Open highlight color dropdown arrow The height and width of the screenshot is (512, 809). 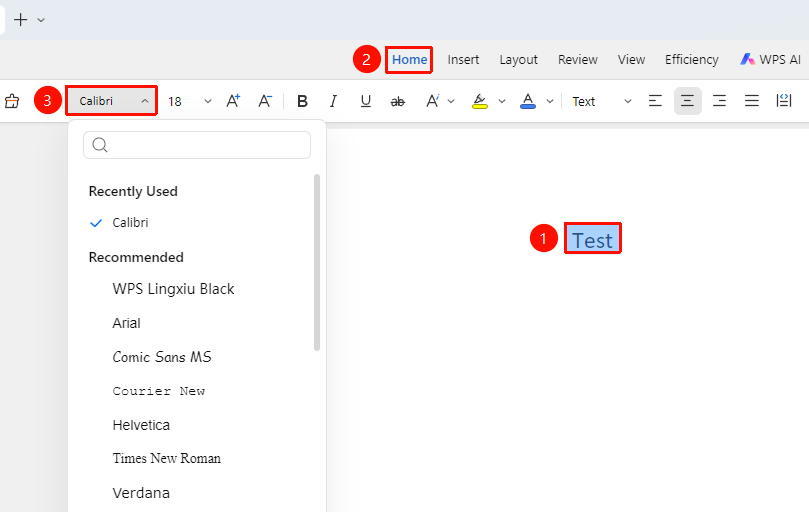point(501,102)
